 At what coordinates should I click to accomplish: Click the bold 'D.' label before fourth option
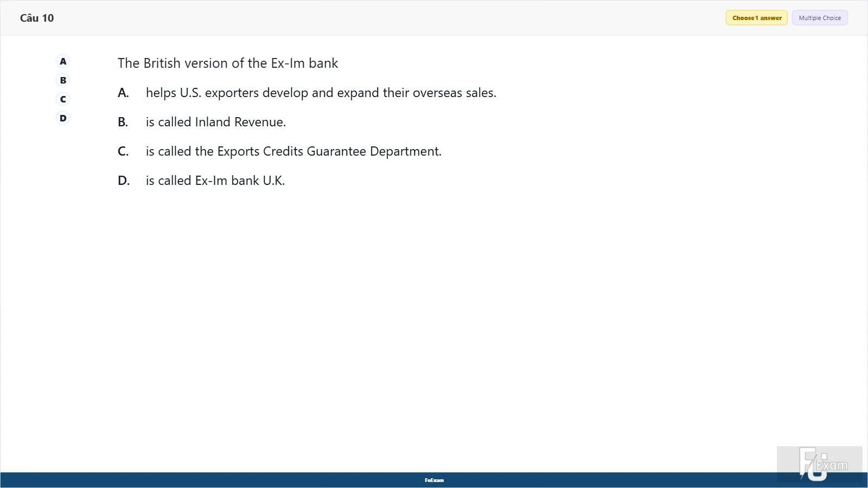124,181
